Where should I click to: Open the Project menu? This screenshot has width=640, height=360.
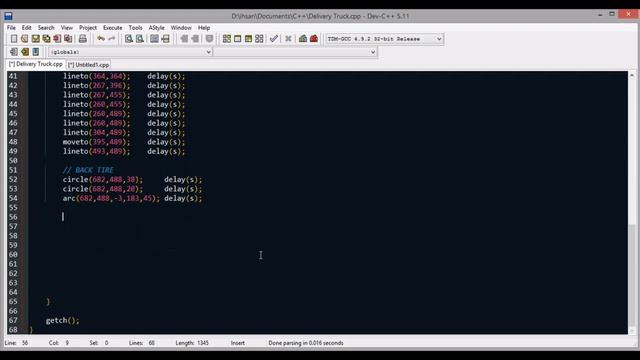point(88,28)
